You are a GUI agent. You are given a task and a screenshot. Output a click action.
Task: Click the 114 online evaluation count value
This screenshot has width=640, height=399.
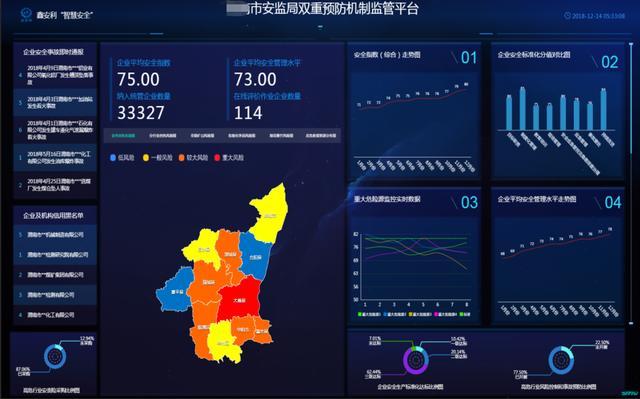click(x=248, y=113)
